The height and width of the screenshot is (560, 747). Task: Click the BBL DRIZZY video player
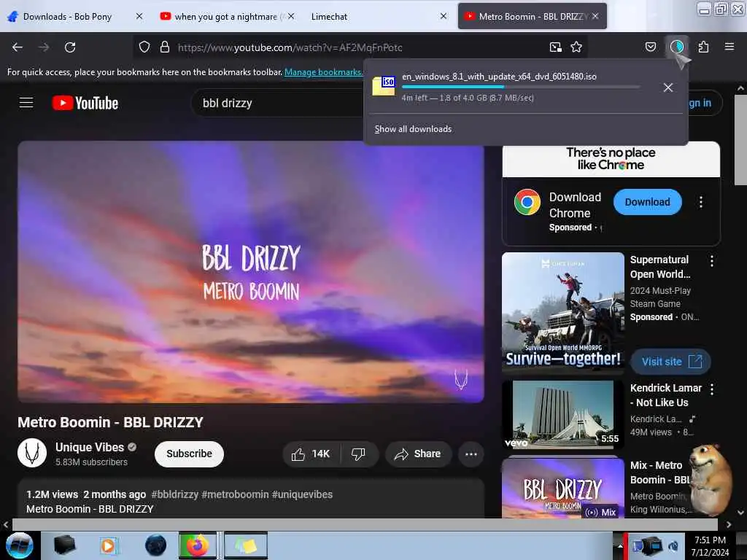click(x=251, y=272)
